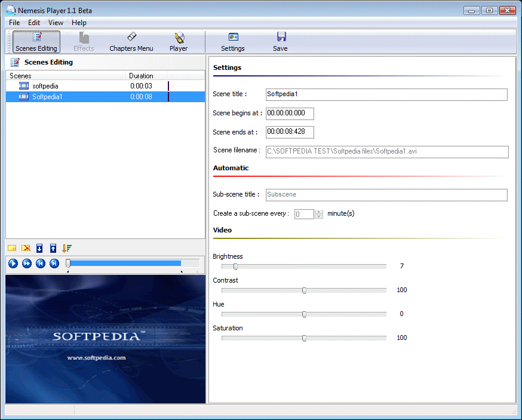Click the 0:00:08 duration cell
The width and height of the screenshot is (522, 420).
click(x=141, y=97)
